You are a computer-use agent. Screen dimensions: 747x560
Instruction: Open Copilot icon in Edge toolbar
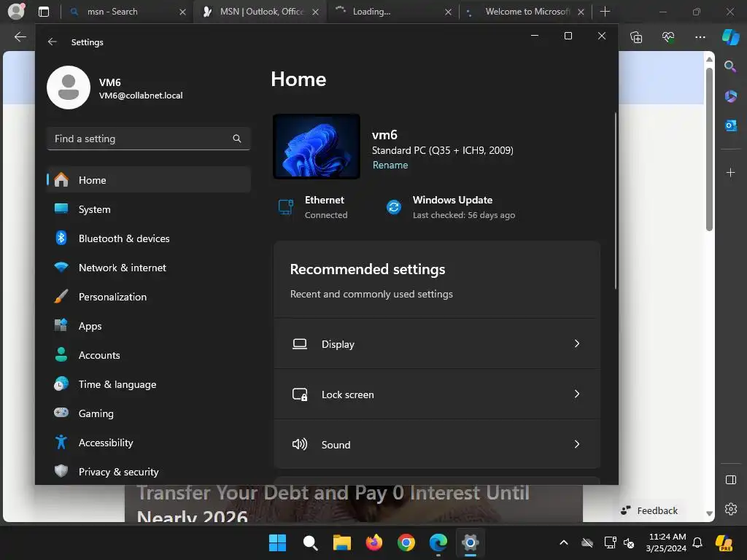[730, 37]
